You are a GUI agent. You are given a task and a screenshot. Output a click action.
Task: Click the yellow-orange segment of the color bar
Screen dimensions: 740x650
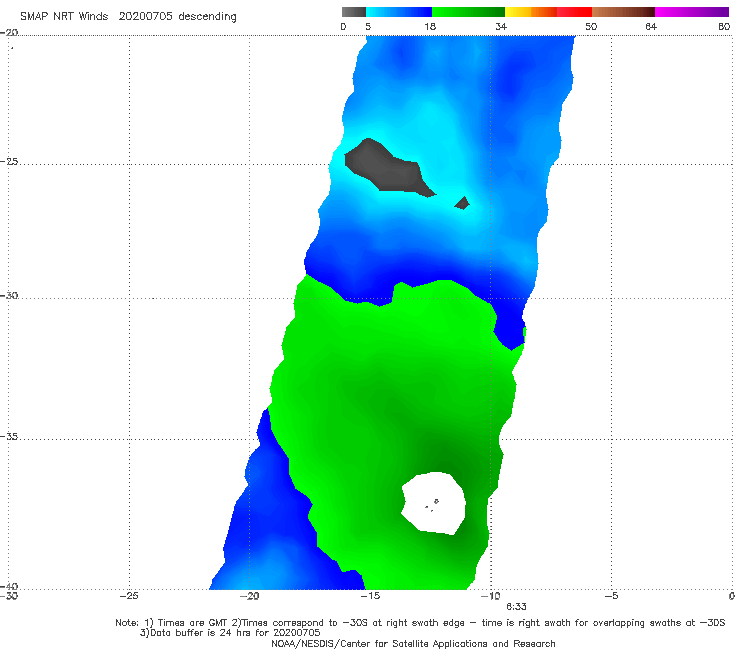coord(531,12)
